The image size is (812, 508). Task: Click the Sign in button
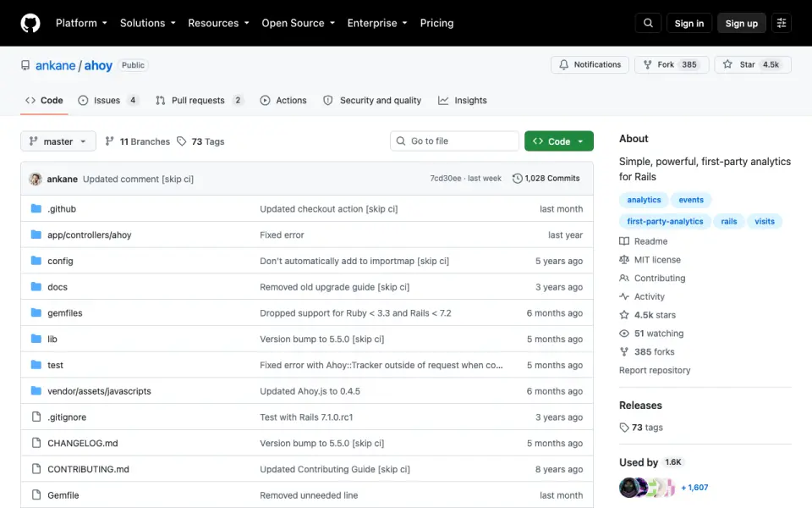point(689,24)
